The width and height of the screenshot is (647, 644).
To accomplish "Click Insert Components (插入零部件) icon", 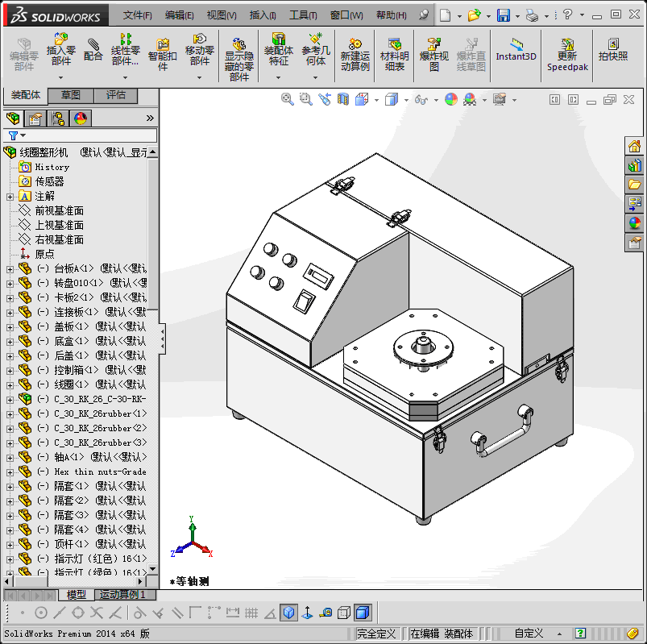I will [x=60, y=50].
